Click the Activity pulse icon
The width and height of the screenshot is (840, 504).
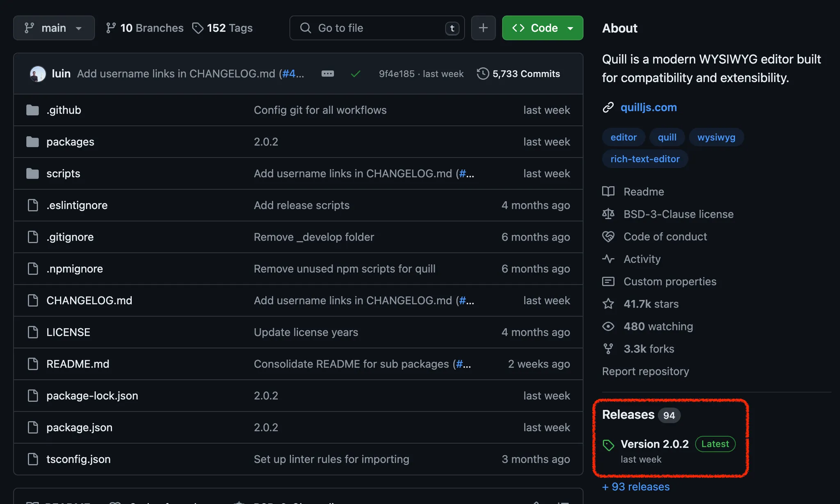pos(608,259)
